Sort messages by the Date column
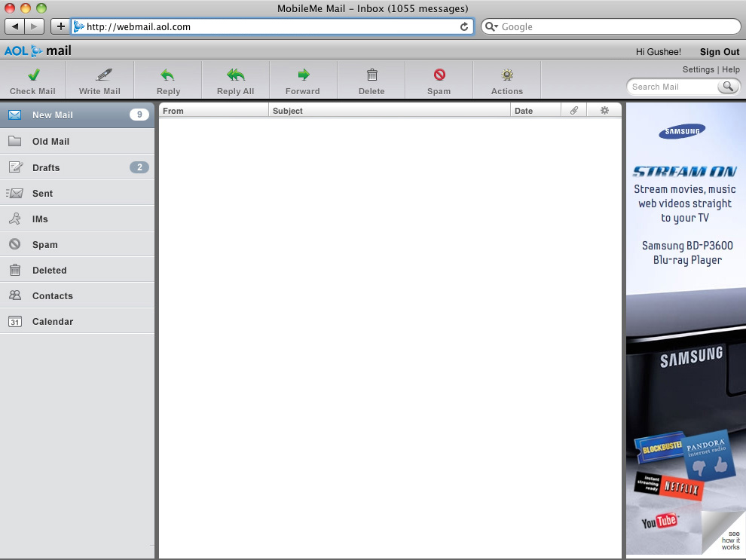Viewport: 746px width, 560px height. coord(535,111)
